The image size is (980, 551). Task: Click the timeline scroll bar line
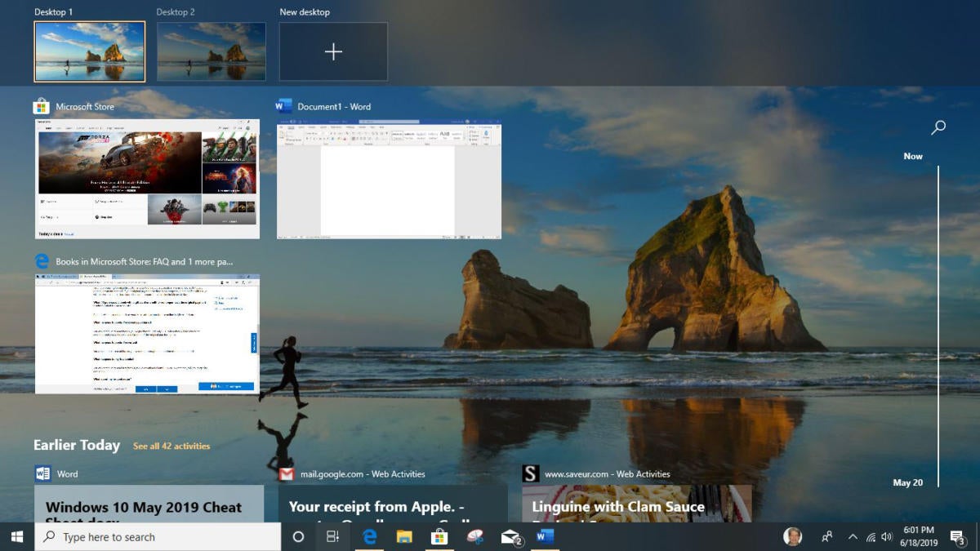pyautogui.click(x=938, y=327)
